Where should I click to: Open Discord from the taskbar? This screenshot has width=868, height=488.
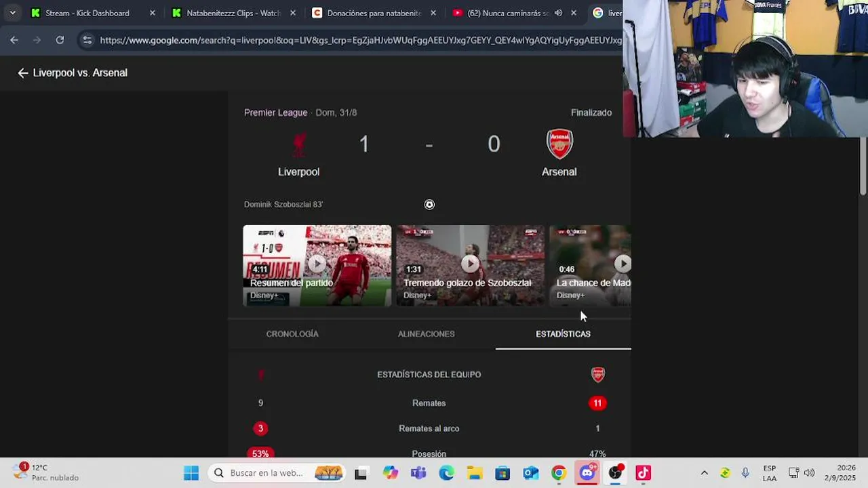click(x=587, y=472)
